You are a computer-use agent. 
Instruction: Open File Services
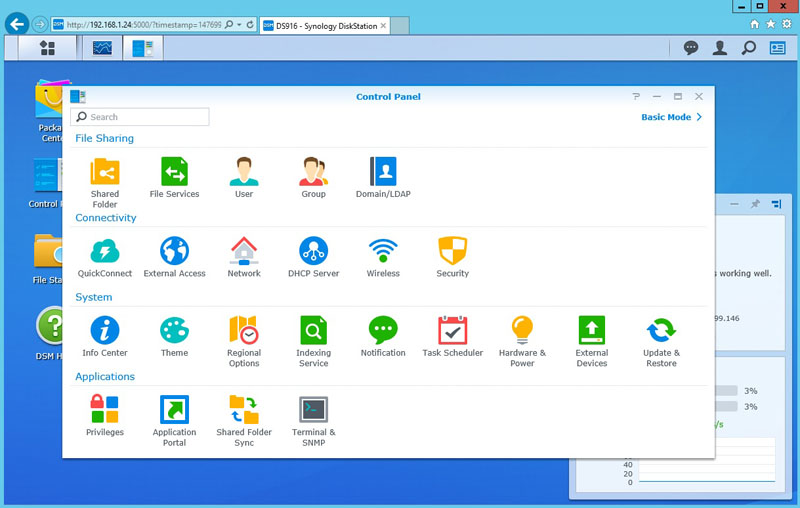point(174,177)
